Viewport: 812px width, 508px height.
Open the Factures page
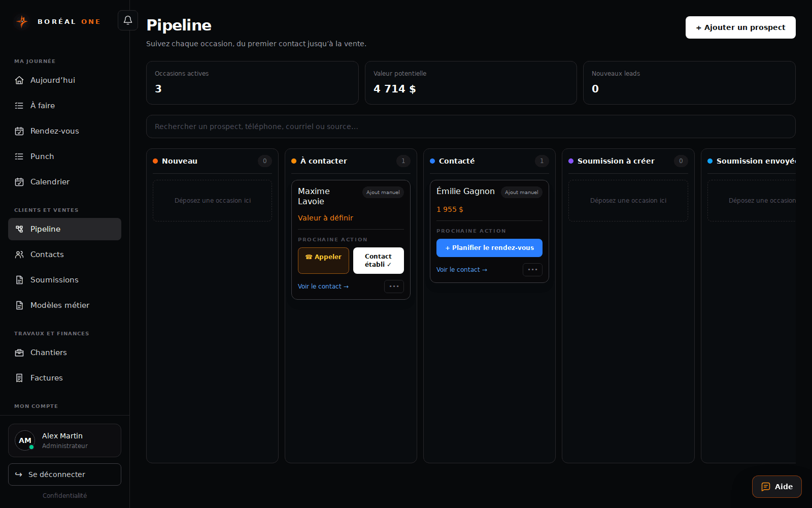64,378
